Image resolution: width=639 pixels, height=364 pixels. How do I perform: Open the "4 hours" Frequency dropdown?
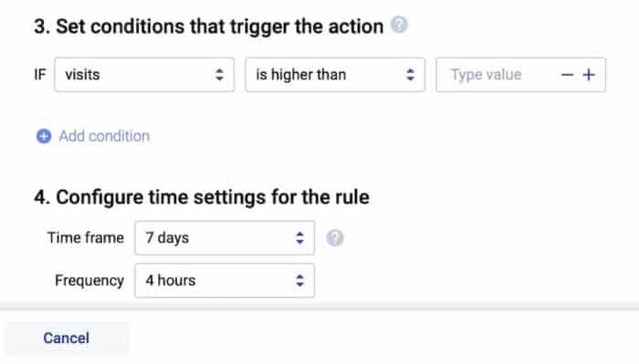(x=225, y=281)
